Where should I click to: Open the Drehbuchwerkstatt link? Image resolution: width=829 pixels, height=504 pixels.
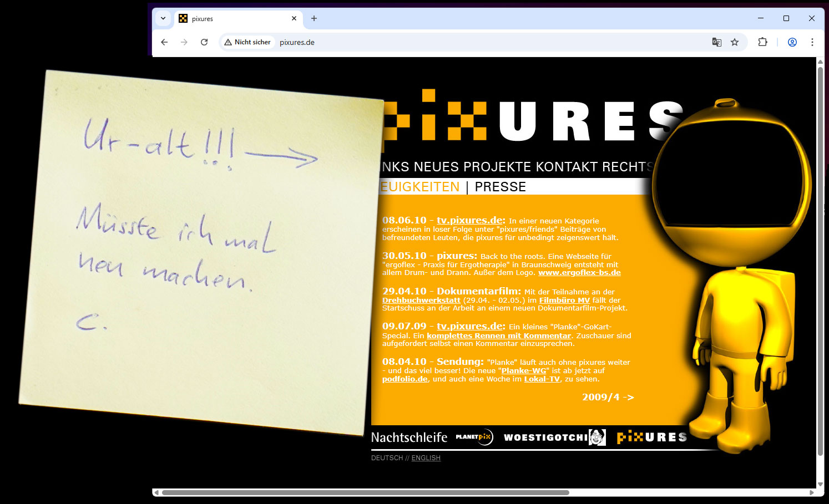tap(421, 301)
